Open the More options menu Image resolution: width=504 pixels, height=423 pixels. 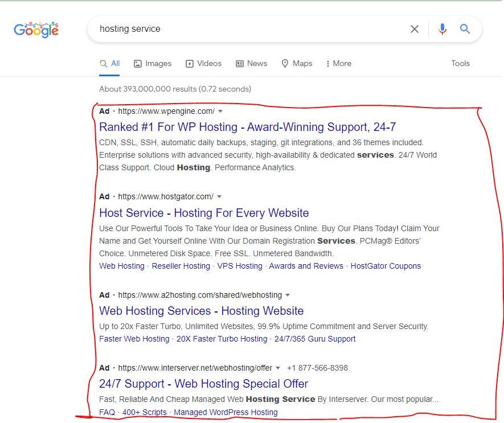coord(338,64)
